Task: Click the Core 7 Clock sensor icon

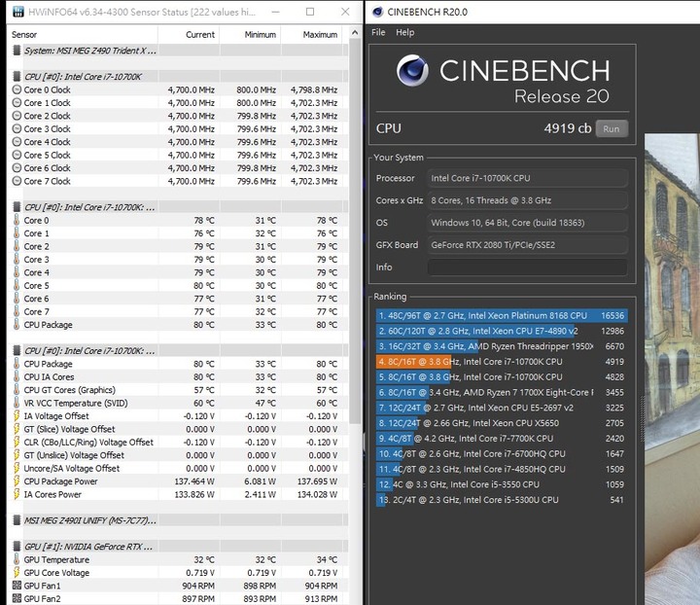Action: (17, 181)
